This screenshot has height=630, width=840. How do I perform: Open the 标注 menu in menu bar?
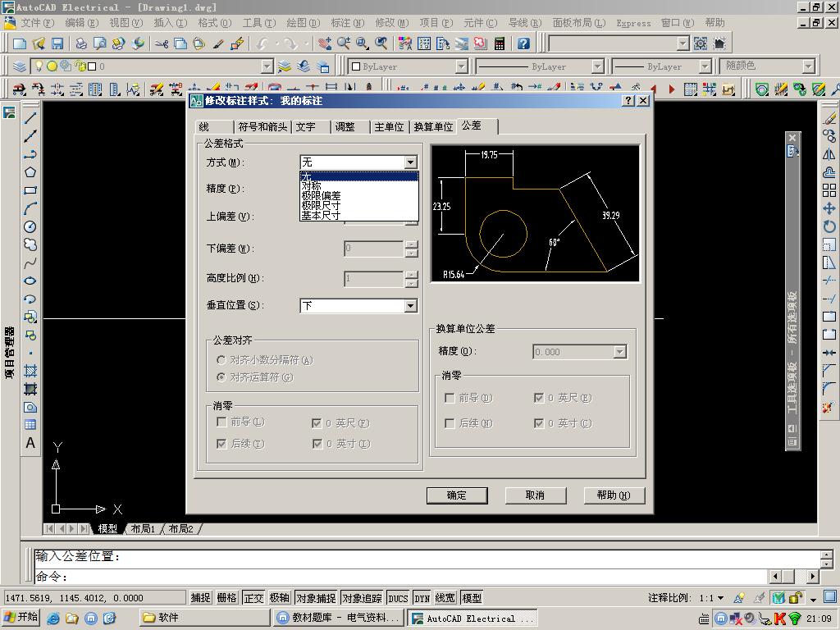pos(347,23)
